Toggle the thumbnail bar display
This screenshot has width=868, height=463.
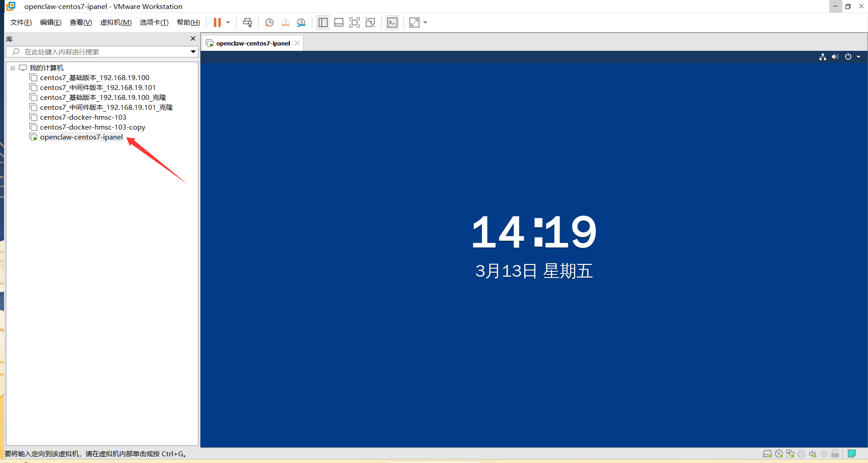coord(338,22)
